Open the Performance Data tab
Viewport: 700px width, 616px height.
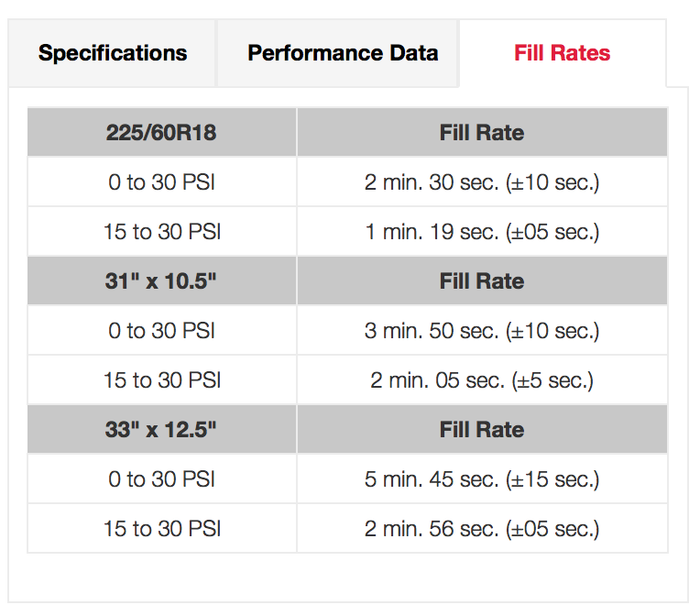343,53
